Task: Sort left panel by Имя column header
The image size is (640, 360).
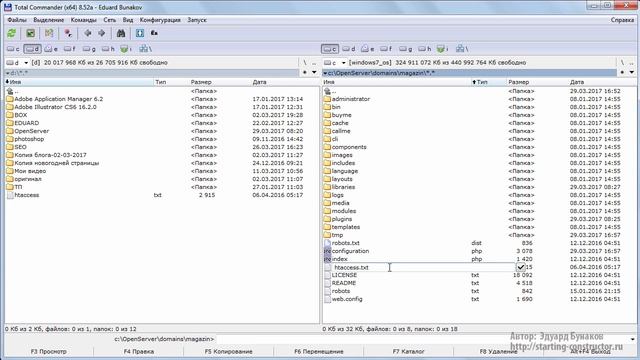Action: click(x=79, y=82)
